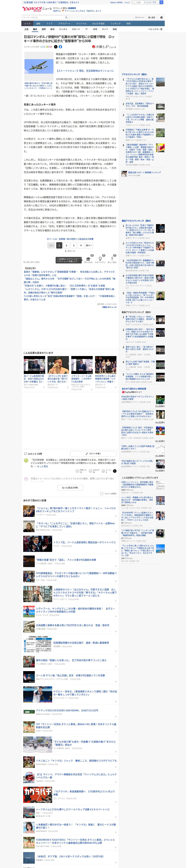
Task: Open トピックス一覧 link
Action: click(x=156, y=29)
